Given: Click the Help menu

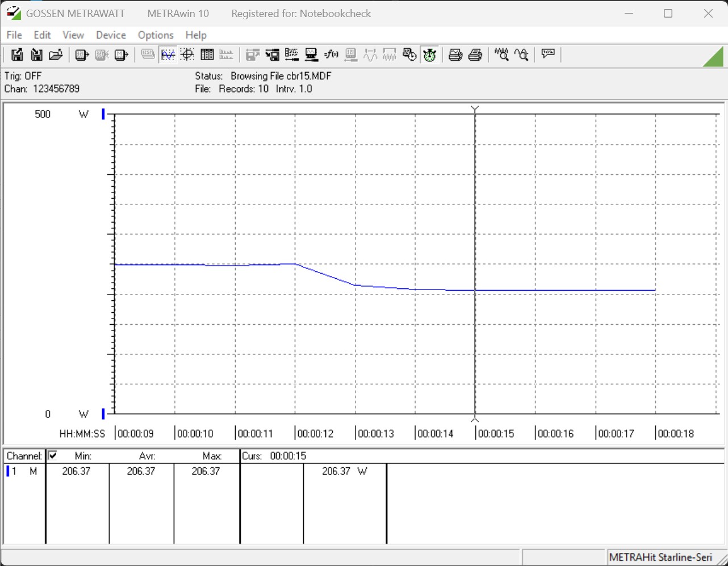Looking at the screenshot, I should click(x=196, y=35).
